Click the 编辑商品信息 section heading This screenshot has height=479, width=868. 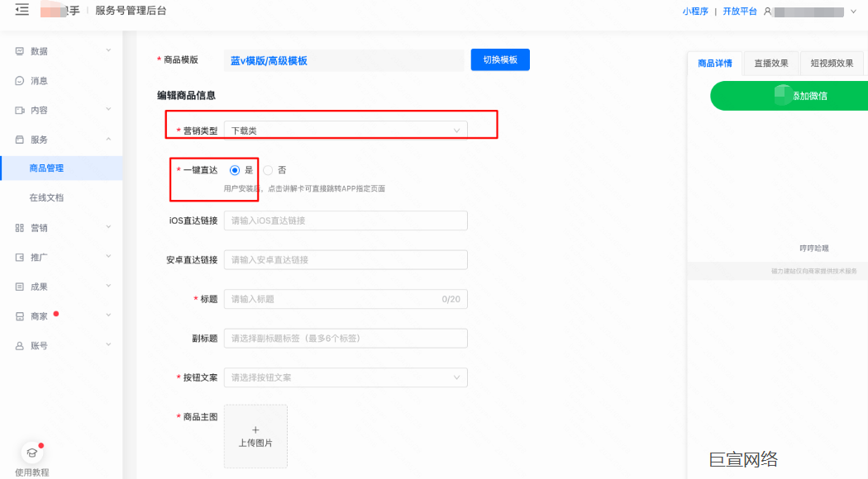187,95
